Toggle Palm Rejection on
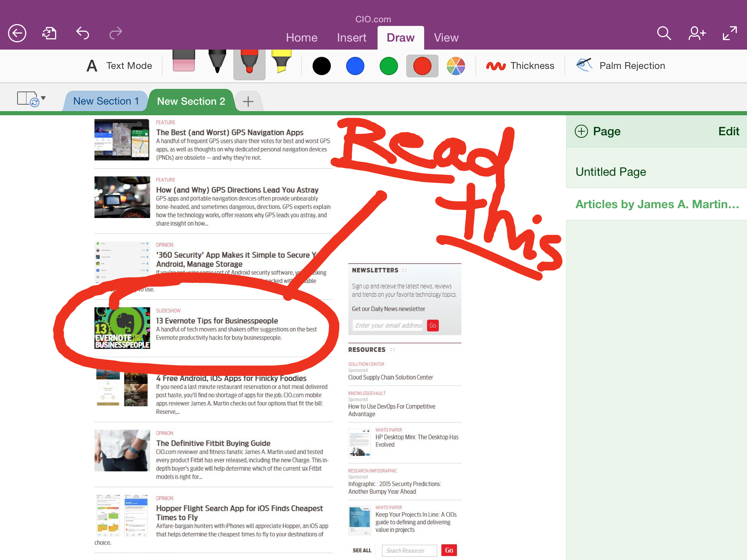The width and height of the screenshot is (747, 560). [620, 65]
